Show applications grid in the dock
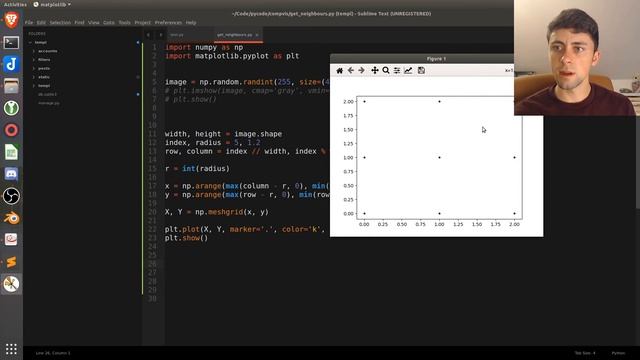Image resolution: width=640 pixels, height=360 pixels. click(11, 349)
